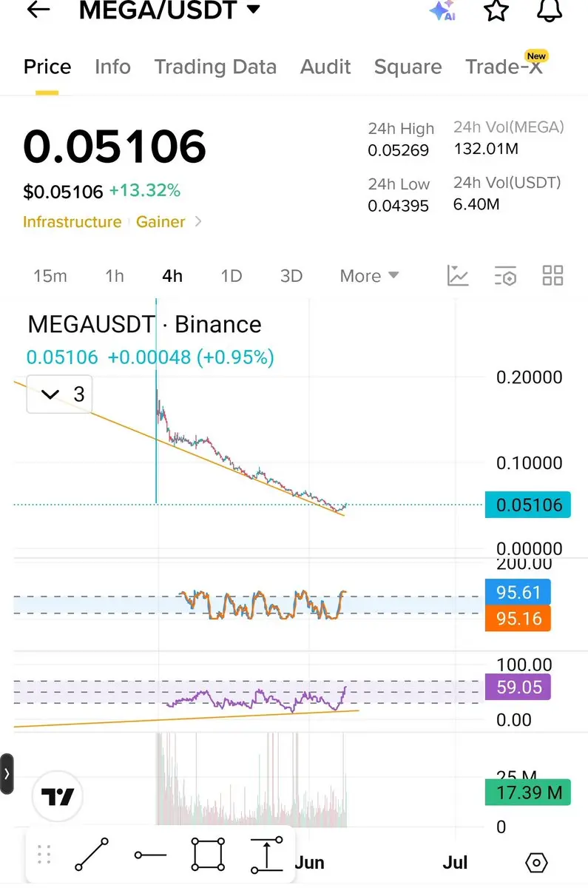Screen dimensions: 588x888
Task: Expand the collapsed indicators legend showing 3
Action: pyautogui.click(x=60, y=394)
